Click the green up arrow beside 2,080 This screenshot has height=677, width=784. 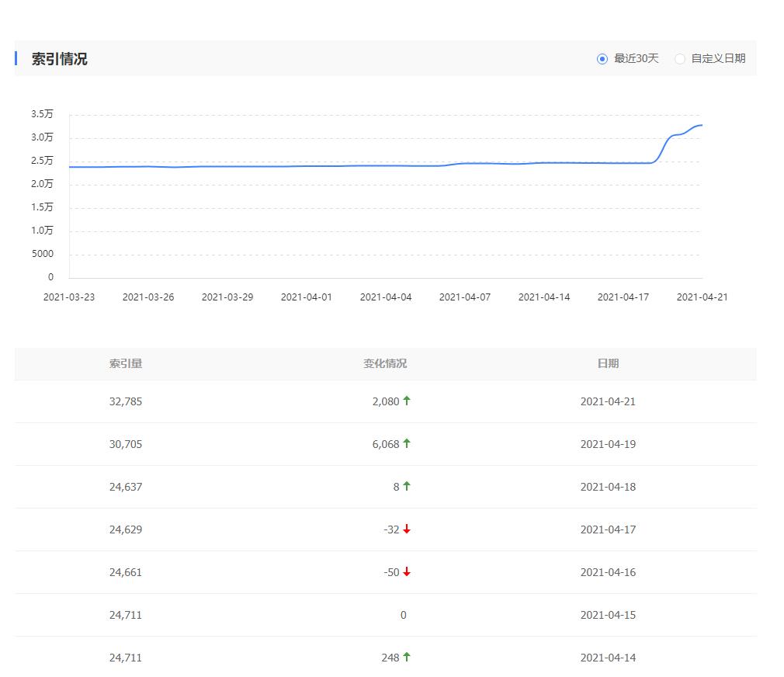point(408,401)
